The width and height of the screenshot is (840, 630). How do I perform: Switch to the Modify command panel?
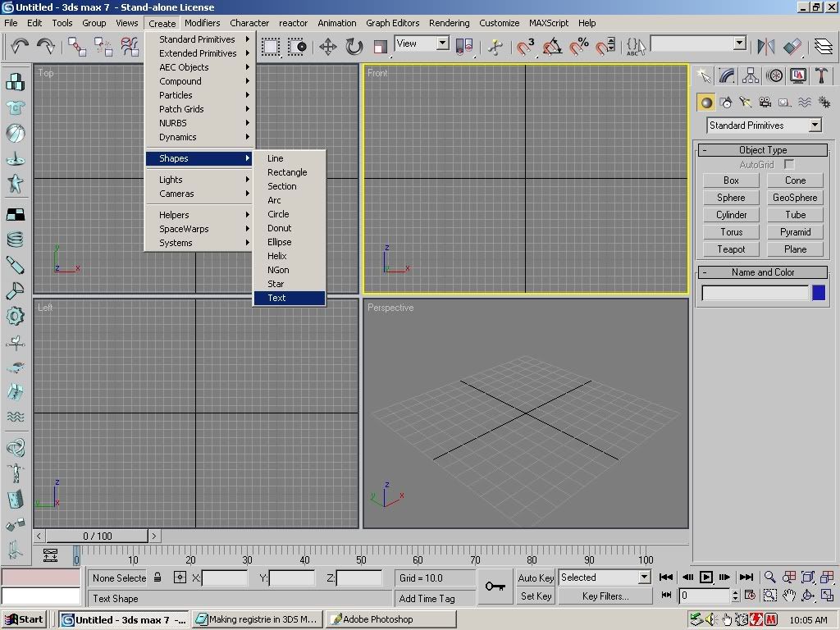click(x=727, y=75)
